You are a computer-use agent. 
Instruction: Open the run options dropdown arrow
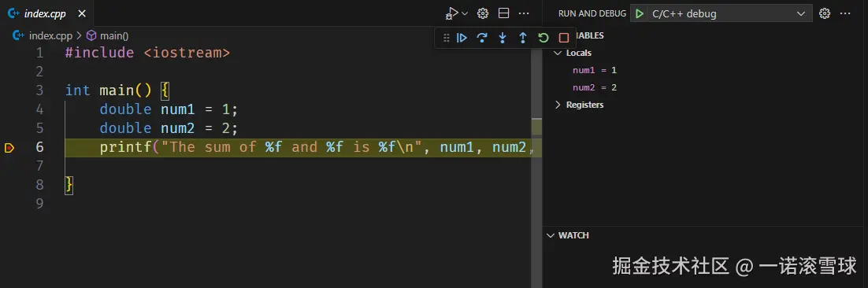[x=465, y=13]
